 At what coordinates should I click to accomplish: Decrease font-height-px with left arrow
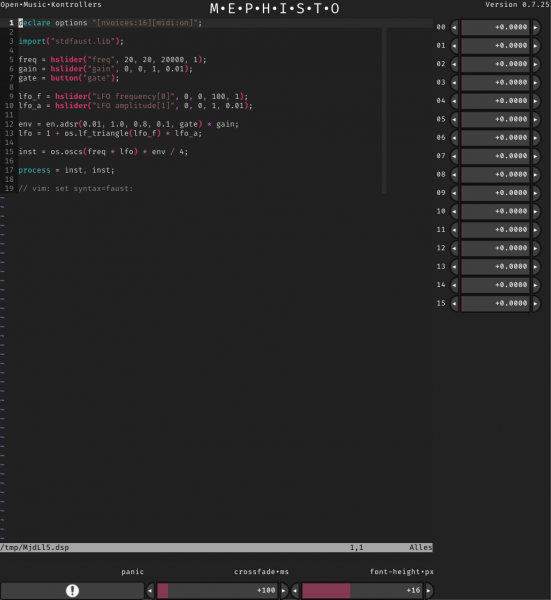click(x=295, y=590)
